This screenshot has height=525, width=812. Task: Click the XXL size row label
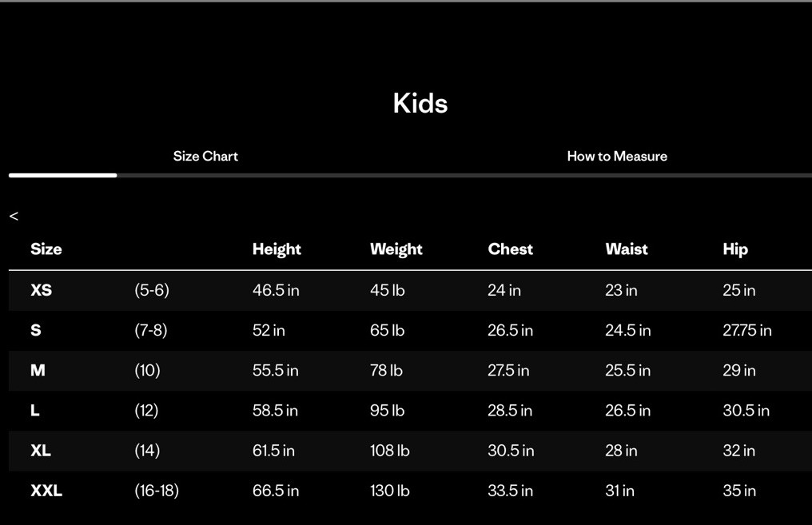(x=46, y=491)
